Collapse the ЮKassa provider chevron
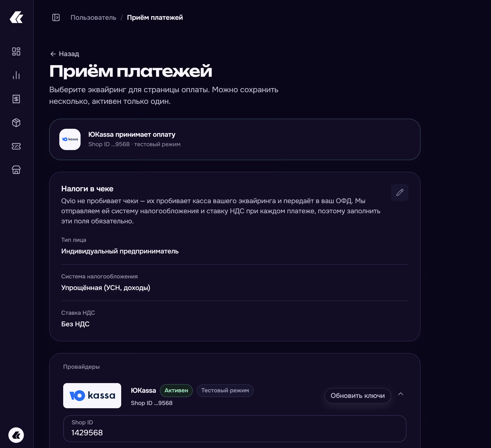The height and width of the screenshot is (448, 491). click(401, 394)
